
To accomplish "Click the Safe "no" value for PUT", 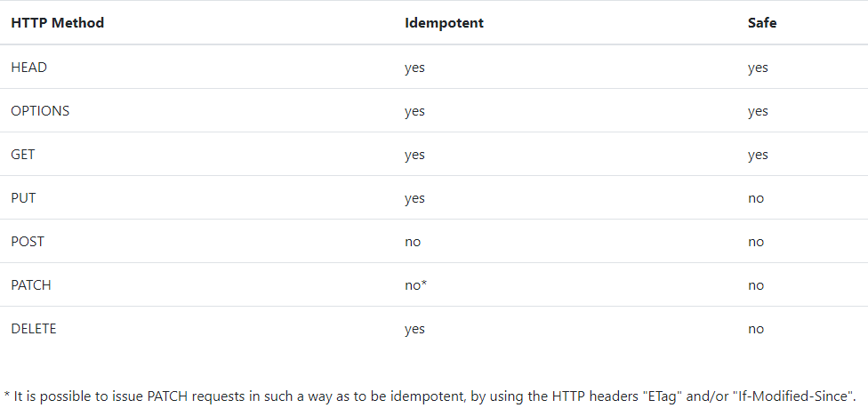I will (x=756, y=198).
